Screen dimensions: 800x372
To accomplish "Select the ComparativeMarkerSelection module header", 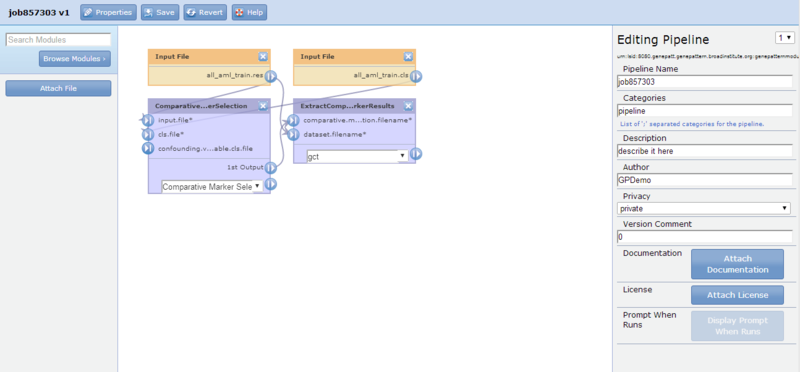I will tap(201, 106).
